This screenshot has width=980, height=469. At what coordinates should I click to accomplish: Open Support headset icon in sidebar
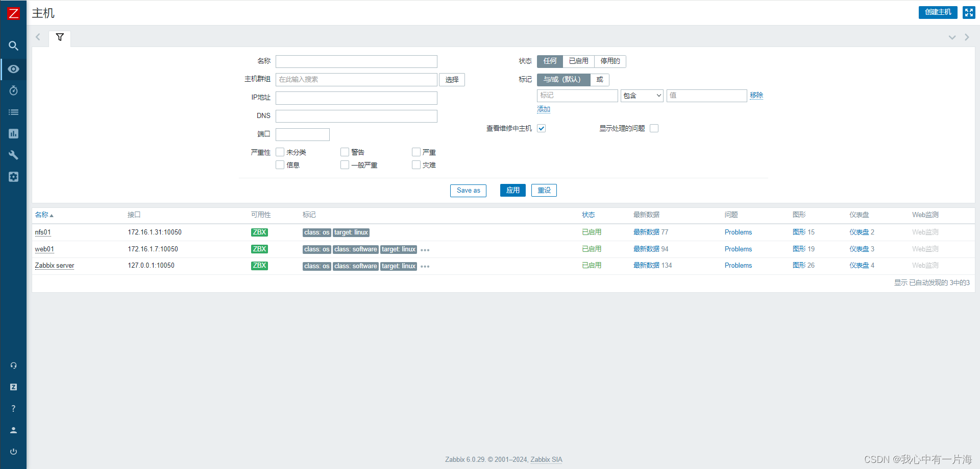[13, 366]
